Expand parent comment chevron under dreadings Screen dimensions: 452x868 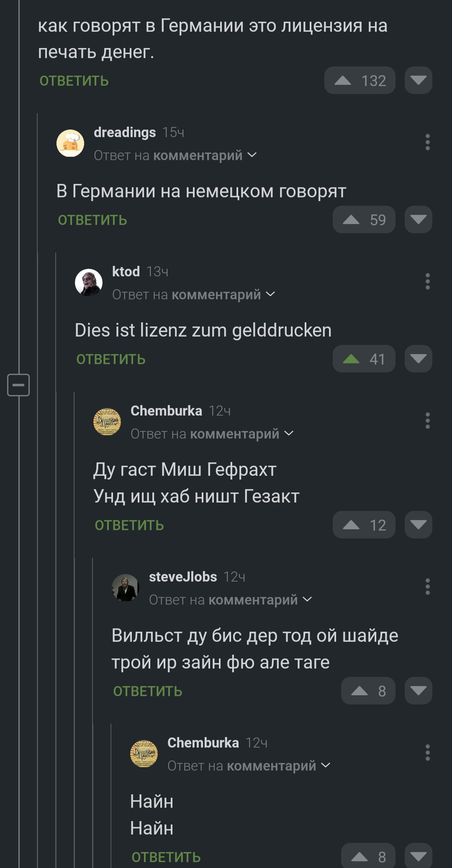[x=252, y=155]
